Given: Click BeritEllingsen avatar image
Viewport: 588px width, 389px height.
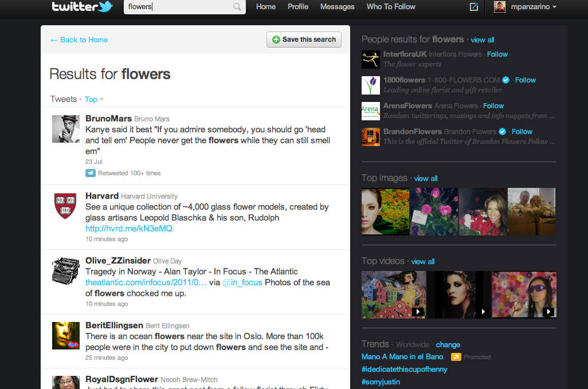Looking at the screenshot, I should 66,336.
